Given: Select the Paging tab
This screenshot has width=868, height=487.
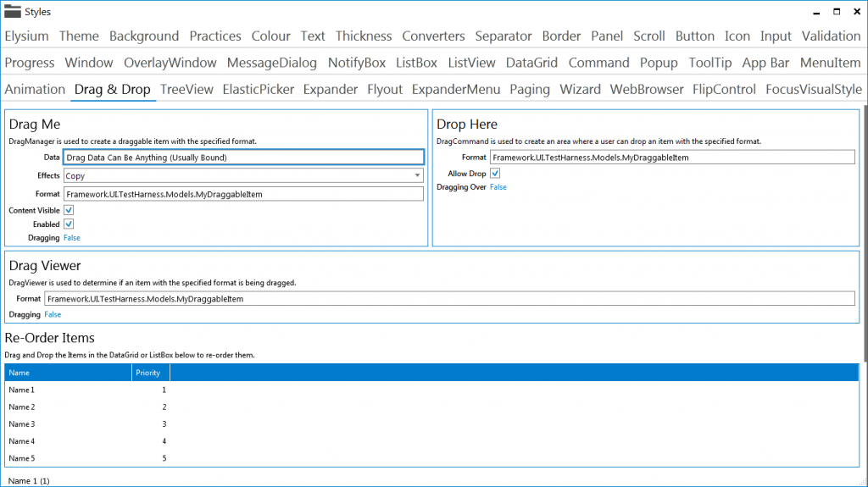Looking at the screenshot, I should pos(530,89).
